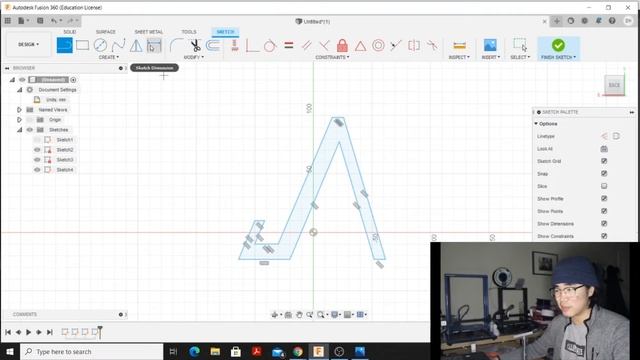Toggle the Show Dimensions checkbox
Image resolution: width=640 pixels, height=360 pixels.
coord(604,224)
